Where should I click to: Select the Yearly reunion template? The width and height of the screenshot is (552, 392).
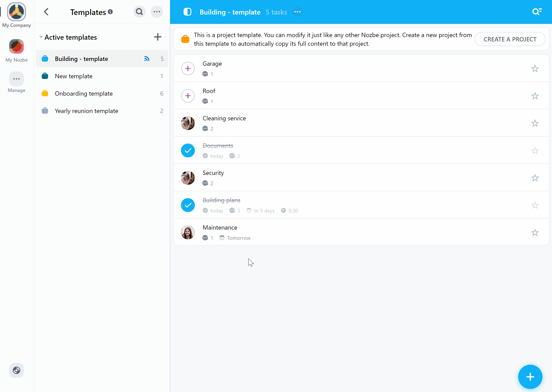point(86,111)
